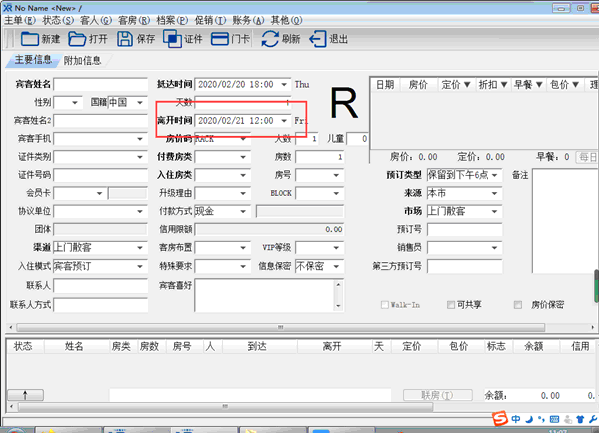The image size is (599, 433).
Task: Click the 门卡 door card icon
Action: pos(220,39)
